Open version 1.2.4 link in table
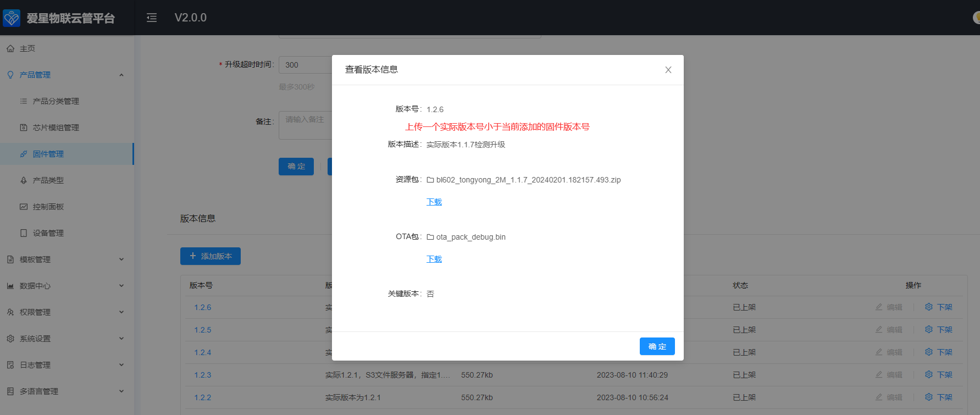Screen dimensions: 980x415 pos(203,352)
